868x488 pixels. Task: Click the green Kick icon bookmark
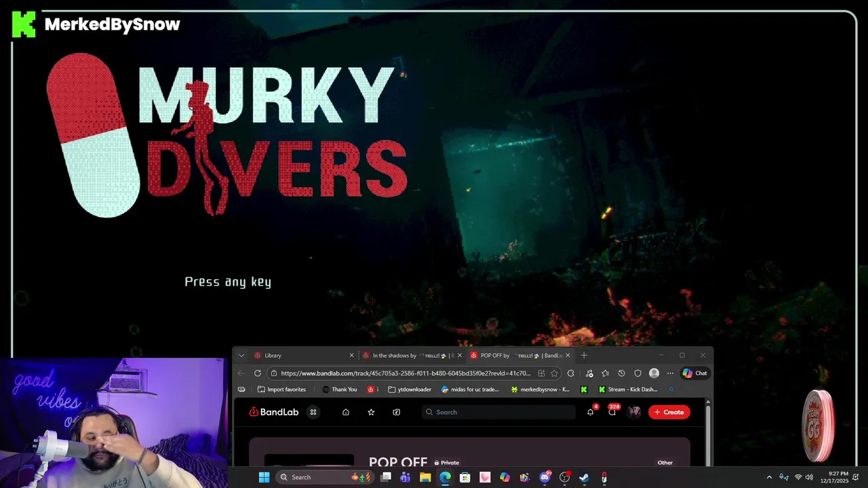(584, 390)
